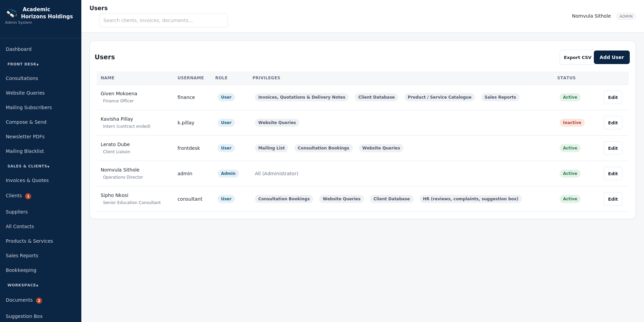Collapse the SALES & CLIENTS sidebar section
Image resolution: width=644 pixels, height=322 pixels.
(28, 166)
